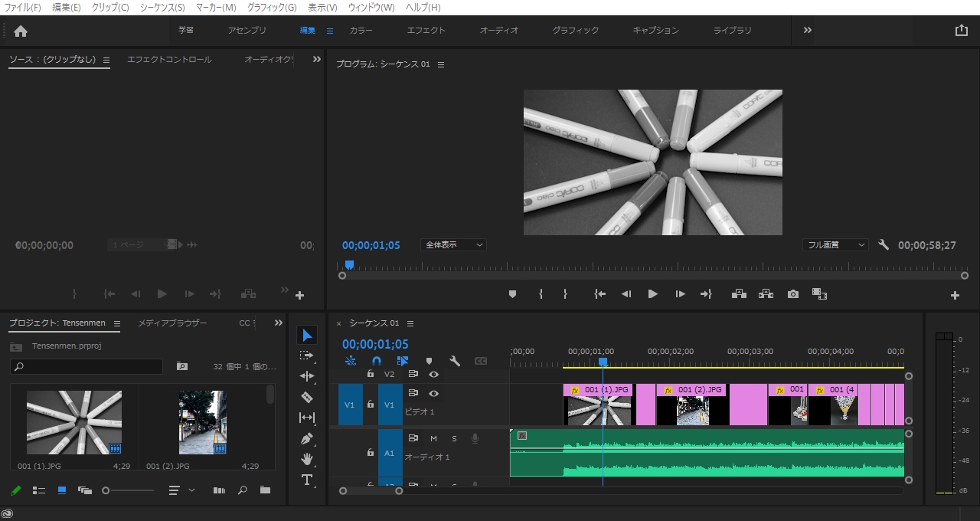Screen dimensions: 980x521
Task: Toggle nest sequences insert mode in timeline
Action: [351, 361]
